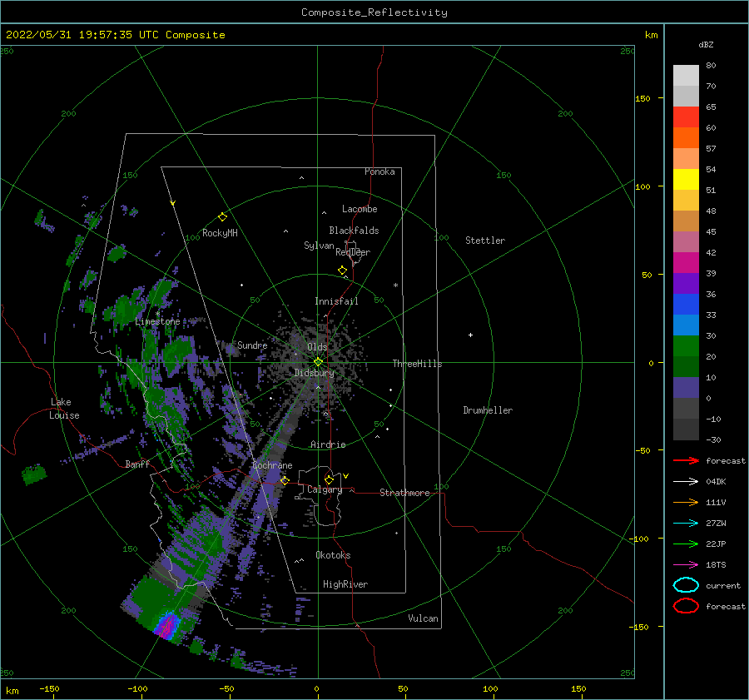
Task: Click the asterisk marker east of Innisfail
Action: pos(395,285)
